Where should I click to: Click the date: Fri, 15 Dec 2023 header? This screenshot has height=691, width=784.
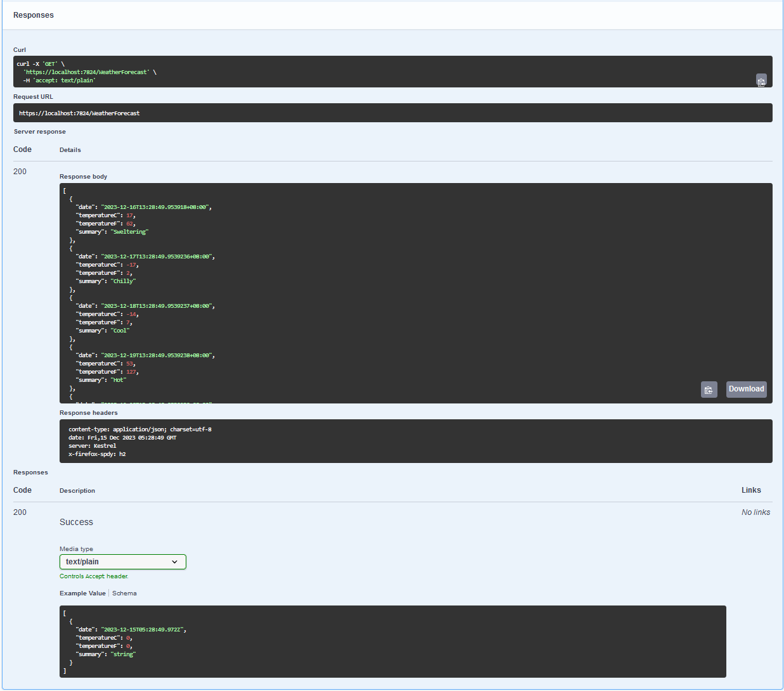coord(122,438)
